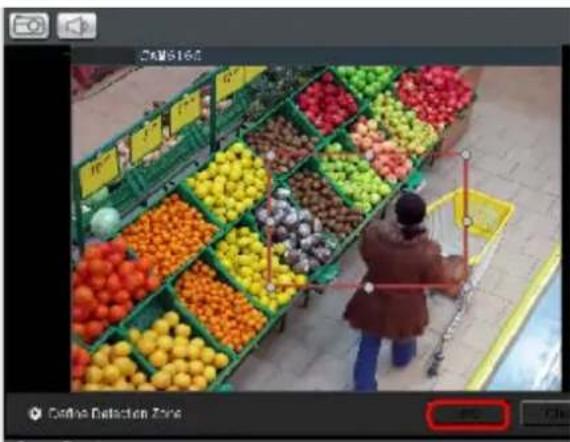
Task: Click the play icon beside Define Detection Zone
Action: pos(35,414)
